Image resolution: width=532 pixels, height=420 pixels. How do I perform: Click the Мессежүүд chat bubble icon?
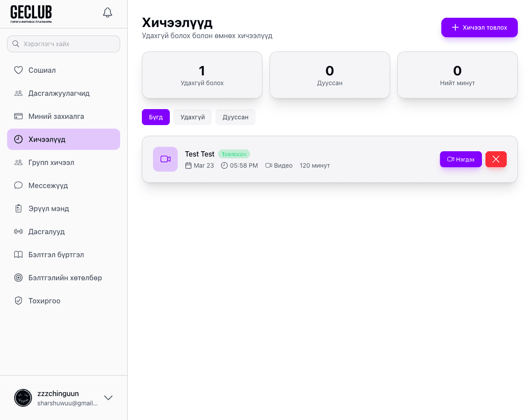(x=18, y=185)
